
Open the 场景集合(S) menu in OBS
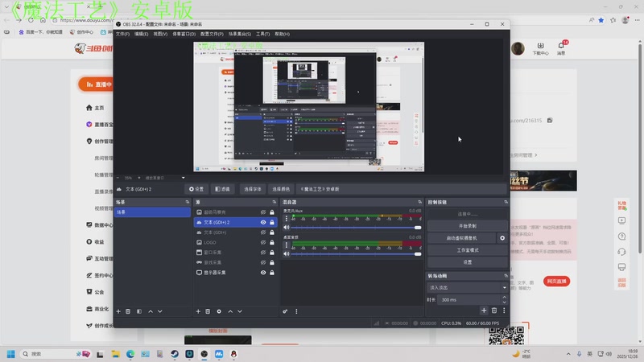coord(239,34)
